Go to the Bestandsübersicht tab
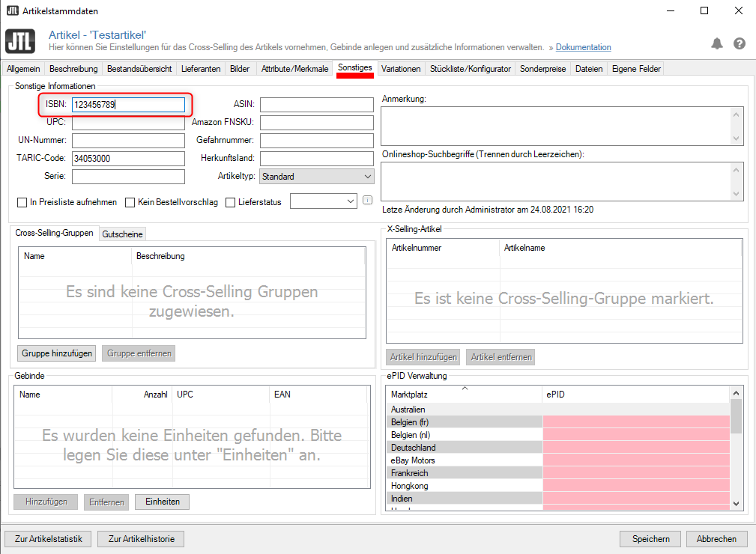This screenshot has width=756, height=554. point(139,69)
